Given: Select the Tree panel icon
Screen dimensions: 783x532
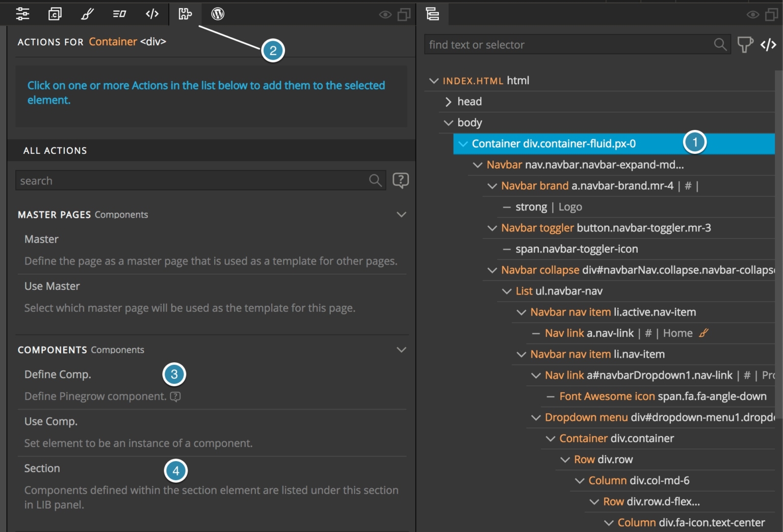Looking at the screenshot, I should point(433,14).
